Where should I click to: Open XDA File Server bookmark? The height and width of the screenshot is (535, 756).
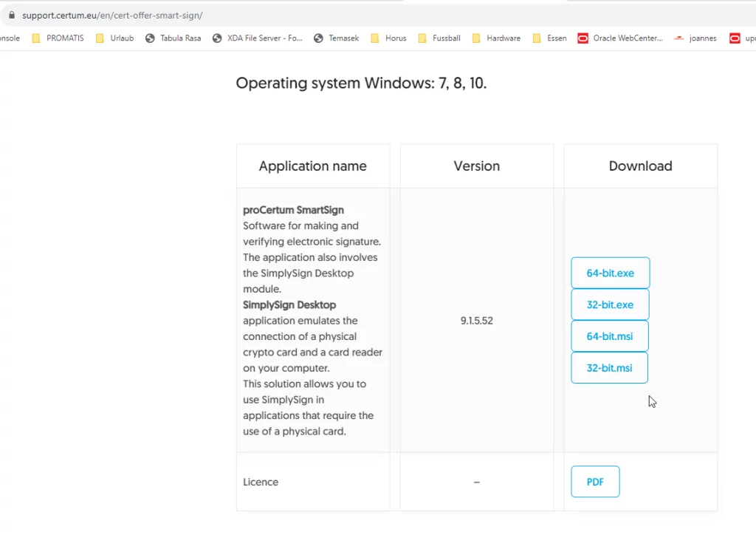pyautogui.click(x=258, y=38)
